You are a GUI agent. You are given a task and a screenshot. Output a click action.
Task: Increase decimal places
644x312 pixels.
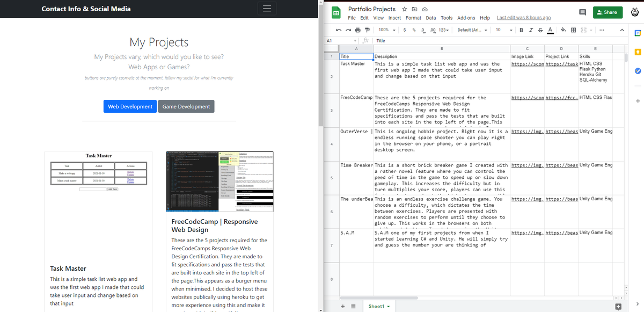tap(433, 30)
